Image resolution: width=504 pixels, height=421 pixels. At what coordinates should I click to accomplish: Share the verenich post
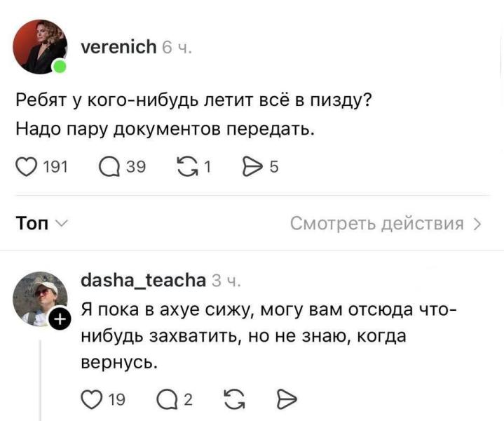tap(250, 166)
